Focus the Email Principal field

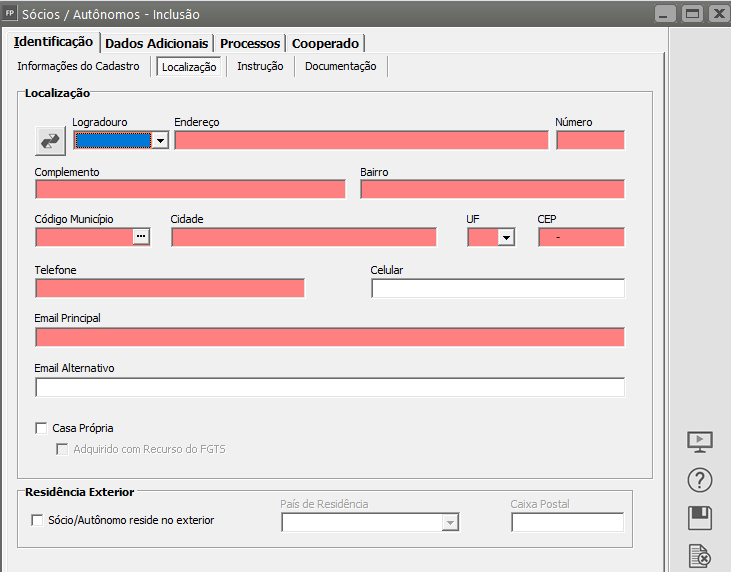(x=329, y=337)
